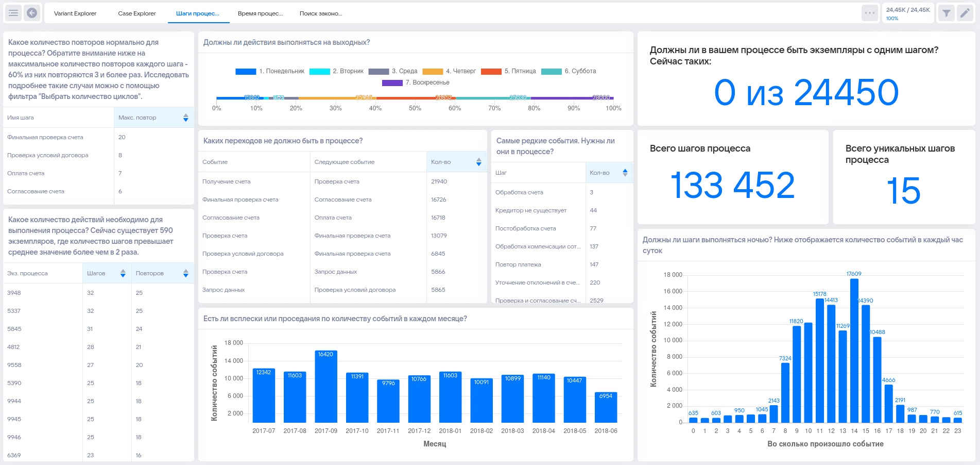Sort by Макс. повтор column arrows
The height and width of the screenshot is (465, 980).
(x=186, y=118)
